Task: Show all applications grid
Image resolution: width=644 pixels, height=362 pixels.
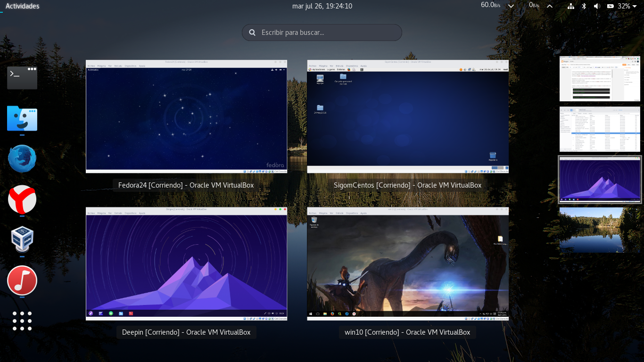Action: point(22,321)
